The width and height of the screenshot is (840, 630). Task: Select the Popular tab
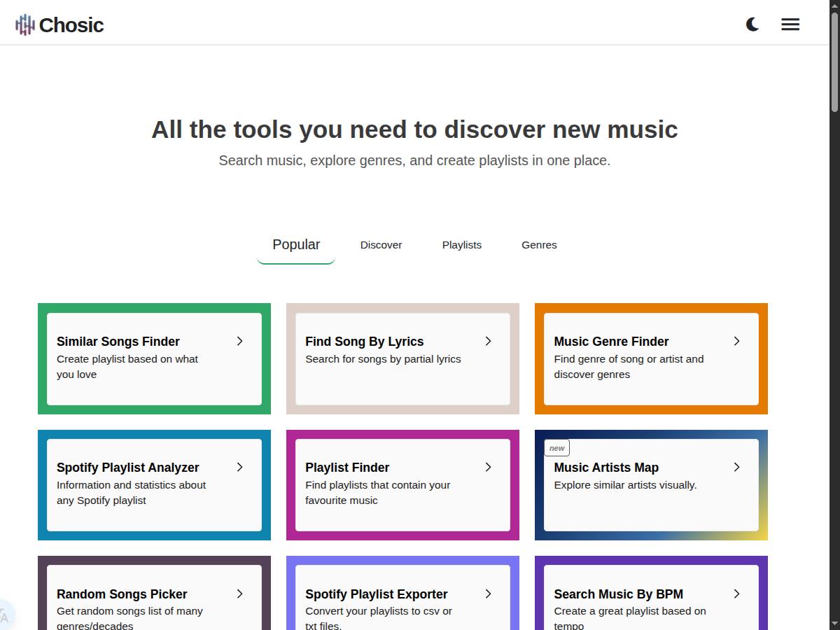[296, 245]
